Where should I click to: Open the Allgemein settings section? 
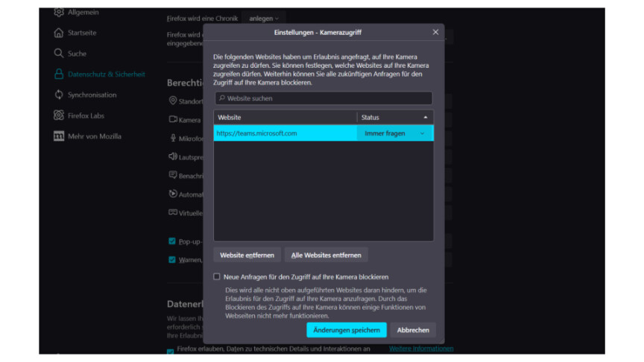click(x=82, y=13)
